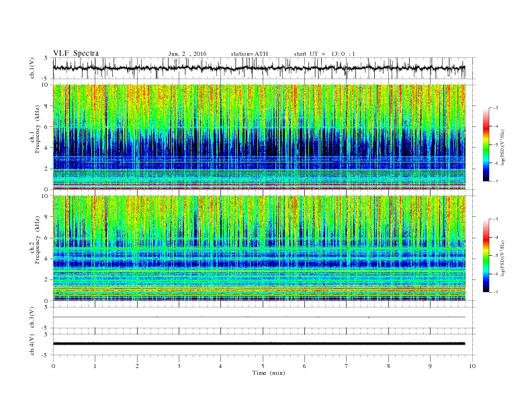Click the time axis tick label "6"
Viewport: 532px width, 411px height.
tap(304, 366)
